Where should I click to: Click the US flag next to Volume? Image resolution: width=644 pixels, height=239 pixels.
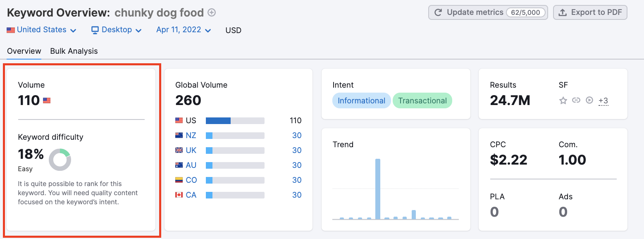pos(47,100)
